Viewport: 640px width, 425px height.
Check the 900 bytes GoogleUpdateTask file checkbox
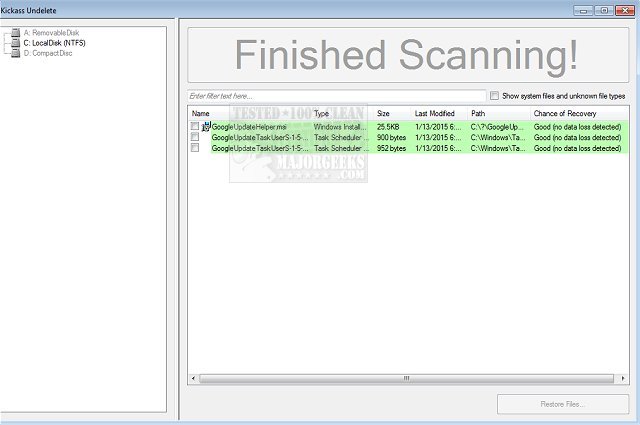point(195,137)
